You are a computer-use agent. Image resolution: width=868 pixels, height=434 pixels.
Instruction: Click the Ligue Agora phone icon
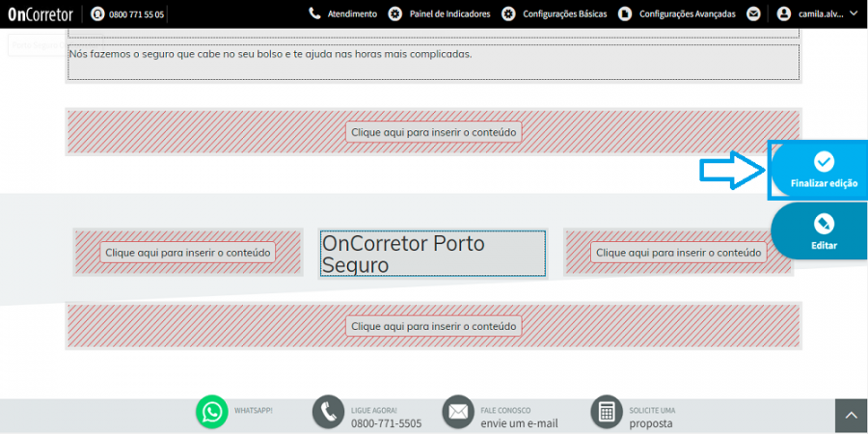[x=329, y=411]
